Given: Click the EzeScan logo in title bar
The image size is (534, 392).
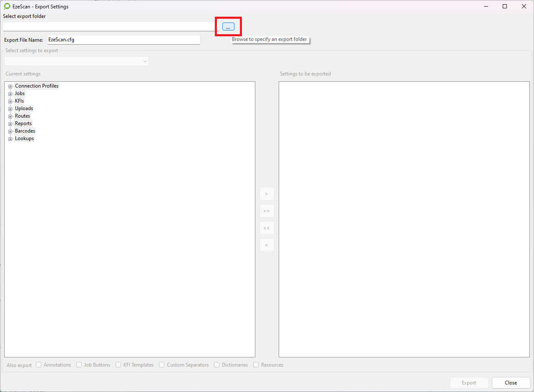Looking at the screenshot, I should click(x=7, y=6).
